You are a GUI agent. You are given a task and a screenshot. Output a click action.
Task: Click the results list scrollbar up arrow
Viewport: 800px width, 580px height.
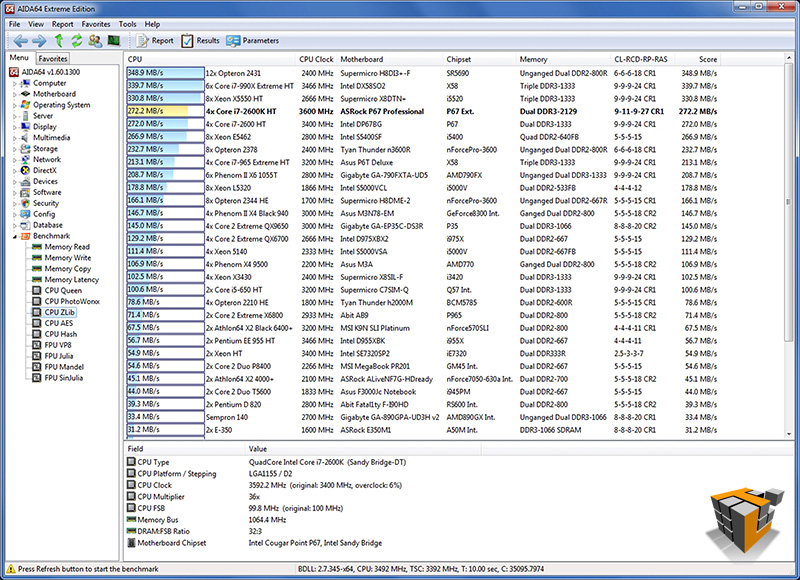tap(789, 59)
